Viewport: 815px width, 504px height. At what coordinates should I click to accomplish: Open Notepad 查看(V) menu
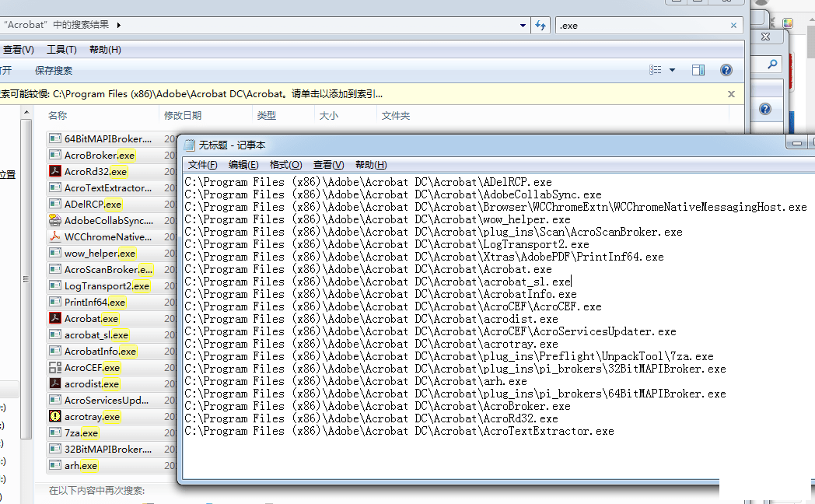pyautogui.click(x=328, y=165)
